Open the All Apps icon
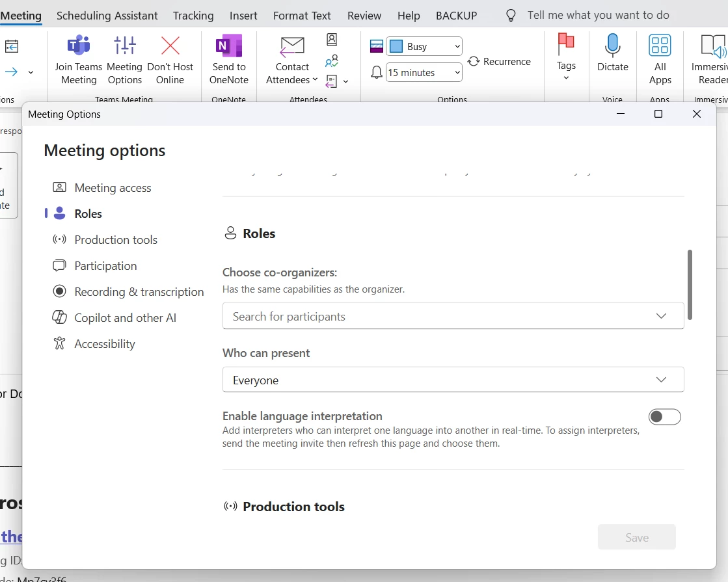The height and width of the screenshot is (582, 728). [660, 46]
